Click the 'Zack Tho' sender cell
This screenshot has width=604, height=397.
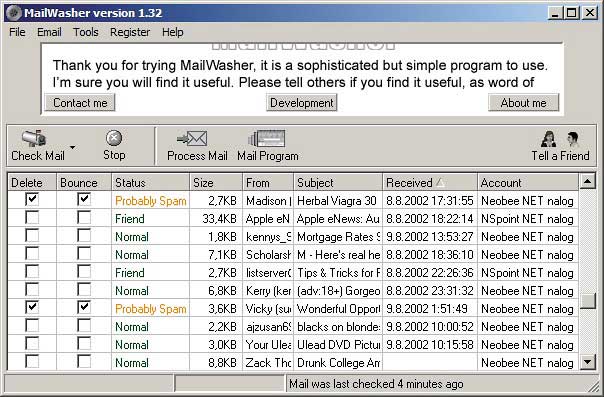pos(268,363)
